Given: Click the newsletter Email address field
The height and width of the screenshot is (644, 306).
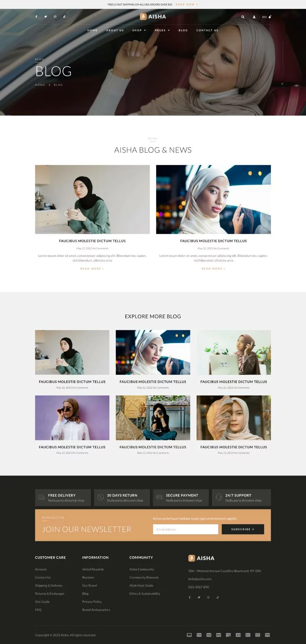Looking at the screenshot, I should (x=186, y=529).
